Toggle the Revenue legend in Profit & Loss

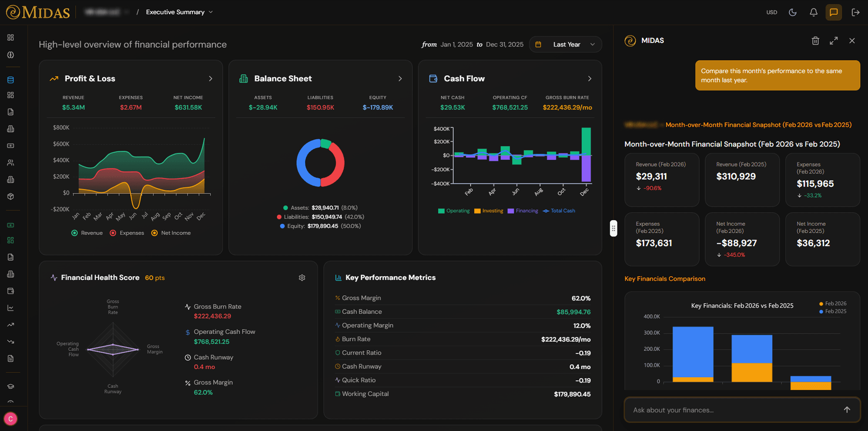(x=87, y=233)
